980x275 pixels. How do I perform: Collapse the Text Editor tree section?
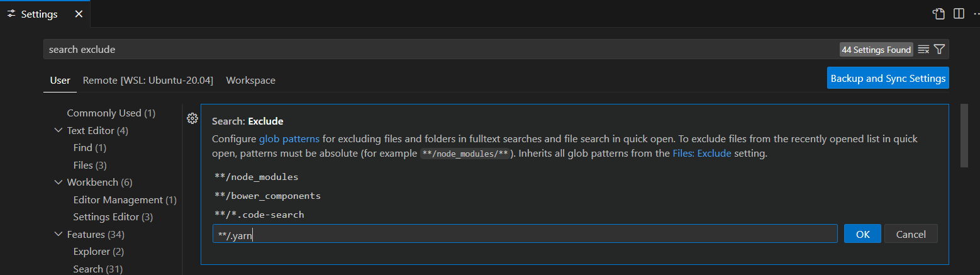pyautogui.click(x=58, y=131)
